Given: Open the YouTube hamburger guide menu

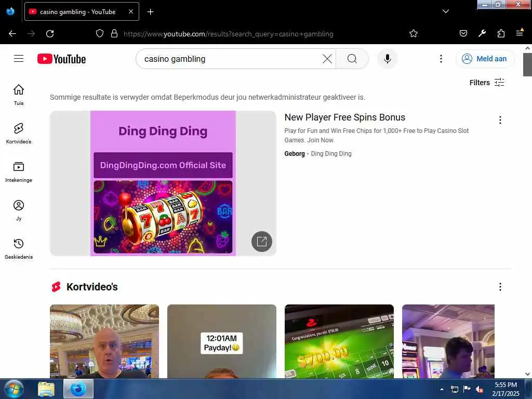Looking at the screenshot, I should pyautogui.click(x=19, y=59).
